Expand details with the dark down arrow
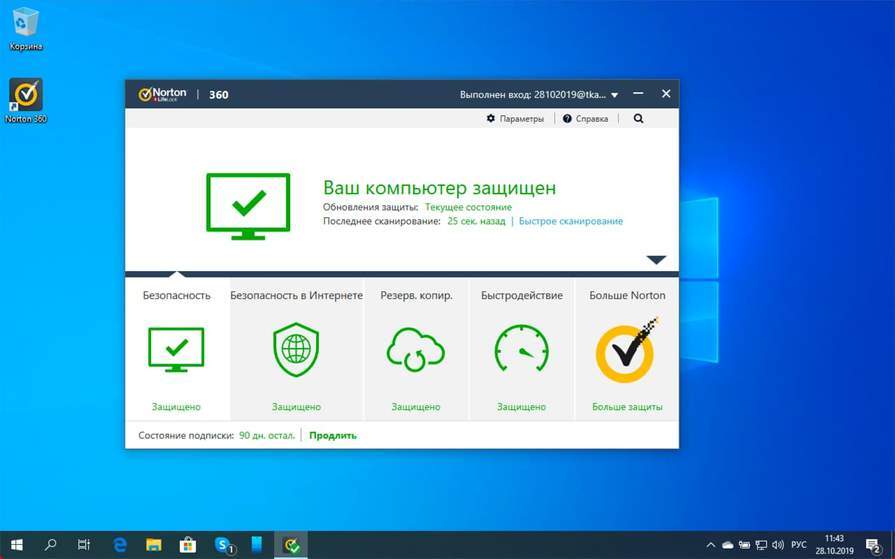The image size is (895, 559). tap(656, 260)
